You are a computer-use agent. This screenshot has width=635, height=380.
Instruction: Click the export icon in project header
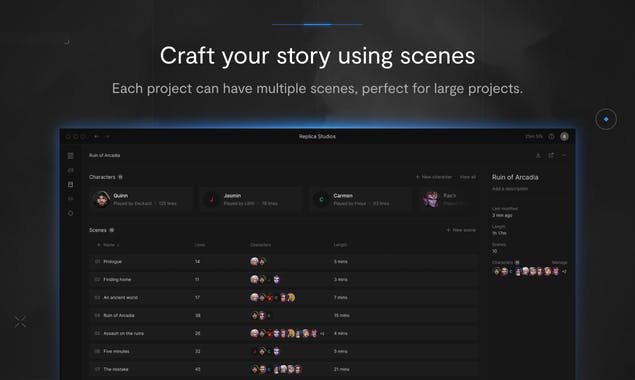[538, 156]
